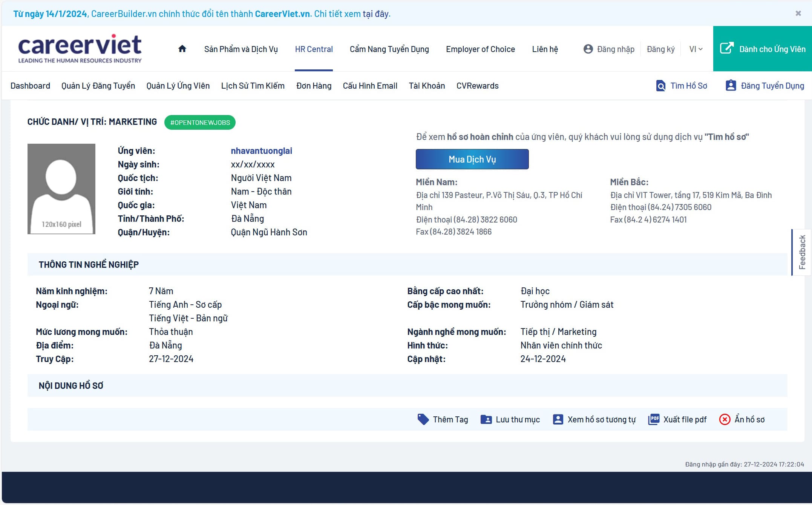Click the Mua Dịch Vụ button

click(x=472, y=159)
